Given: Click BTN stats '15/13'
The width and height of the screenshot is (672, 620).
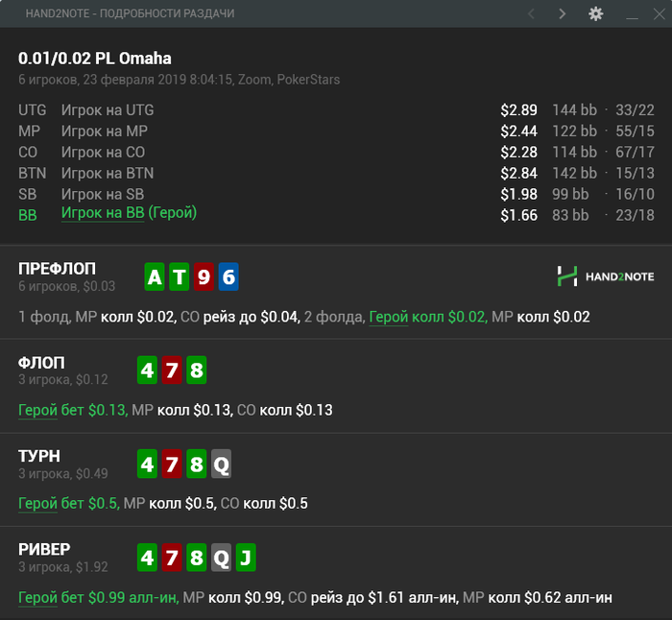Looking at the screenshot, I should (x=636, y=173).
